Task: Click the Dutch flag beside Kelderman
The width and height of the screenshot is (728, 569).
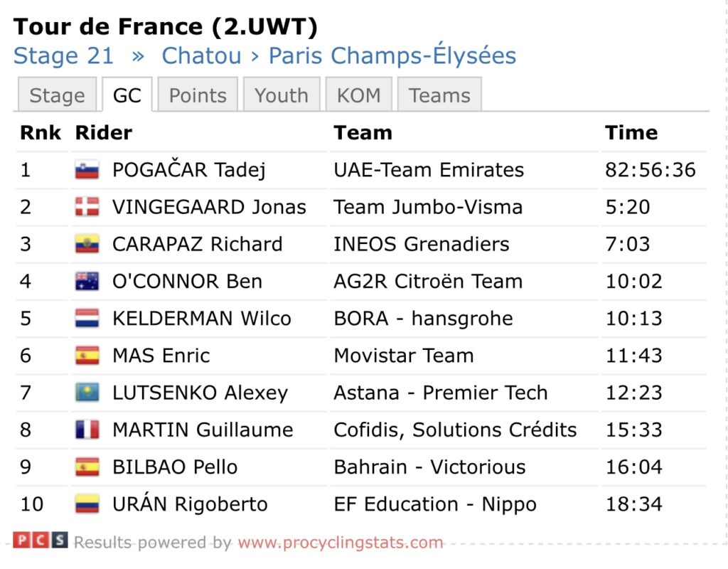Action: pos(87,318)
